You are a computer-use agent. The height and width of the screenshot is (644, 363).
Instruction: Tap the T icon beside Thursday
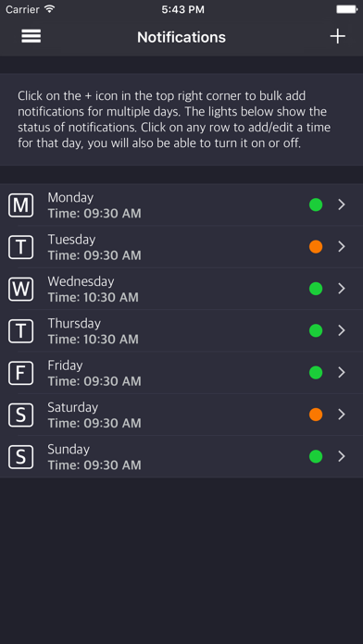pos(21,330)
